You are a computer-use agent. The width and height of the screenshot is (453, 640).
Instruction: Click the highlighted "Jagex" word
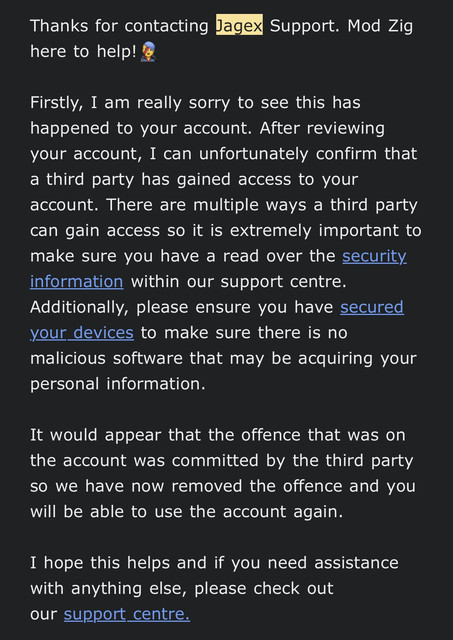pyautogui.click(x=239, y=26)
